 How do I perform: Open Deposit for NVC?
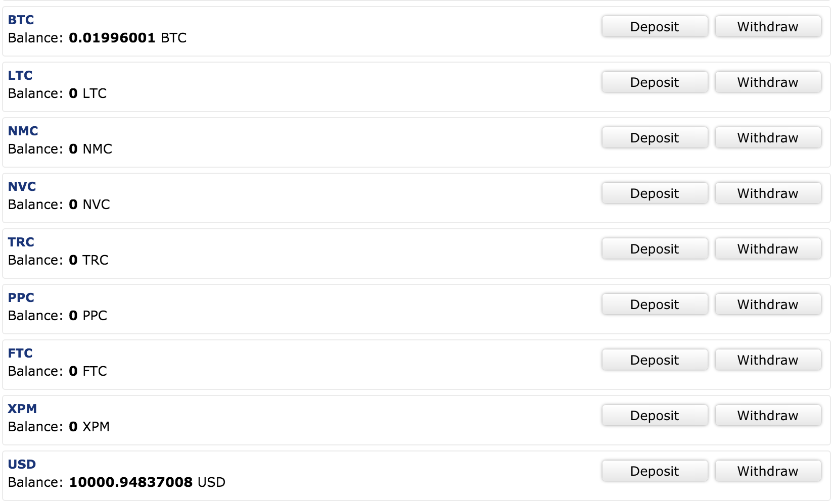tap(655, 193)
